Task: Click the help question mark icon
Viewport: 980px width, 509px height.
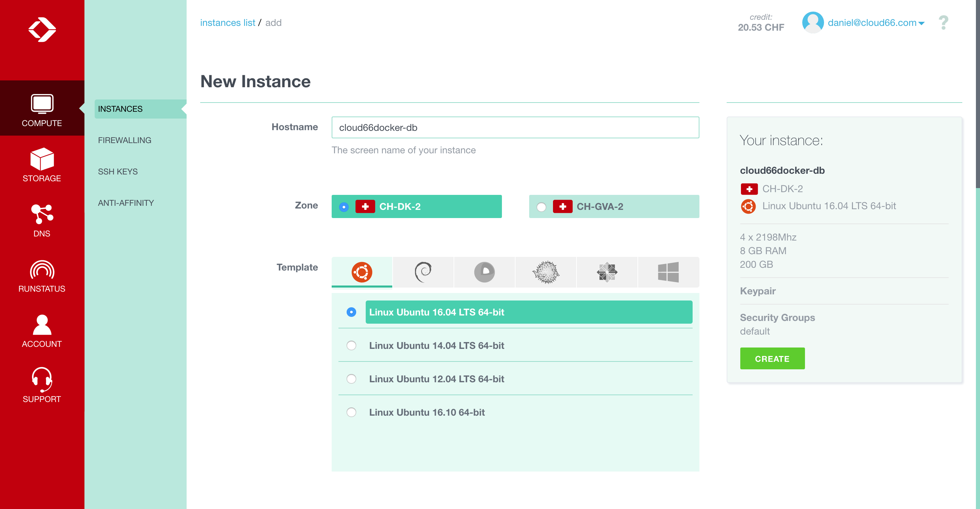Action: coord(944,23)
